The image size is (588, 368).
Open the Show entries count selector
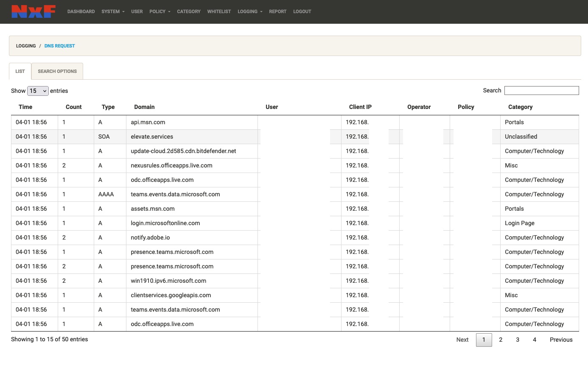click(x=38, y=91)
